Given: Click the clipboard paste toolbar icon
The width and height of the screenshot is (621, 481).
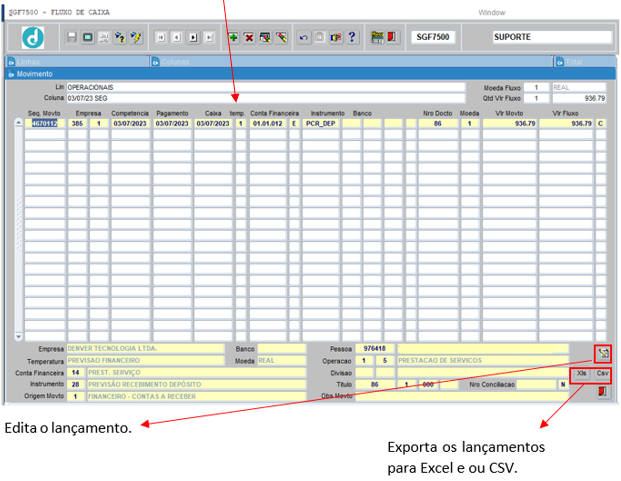Looking at the screenshot, I should (x=320, y=37).
